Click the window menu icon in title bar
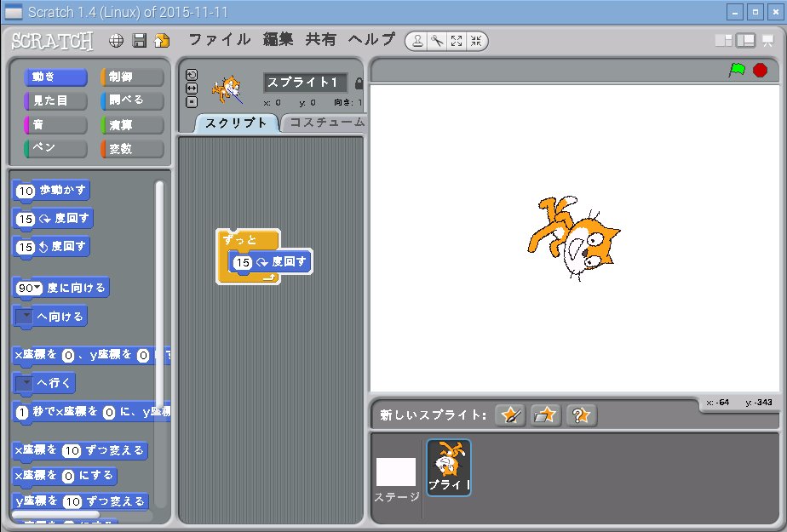 click(14, 12)
